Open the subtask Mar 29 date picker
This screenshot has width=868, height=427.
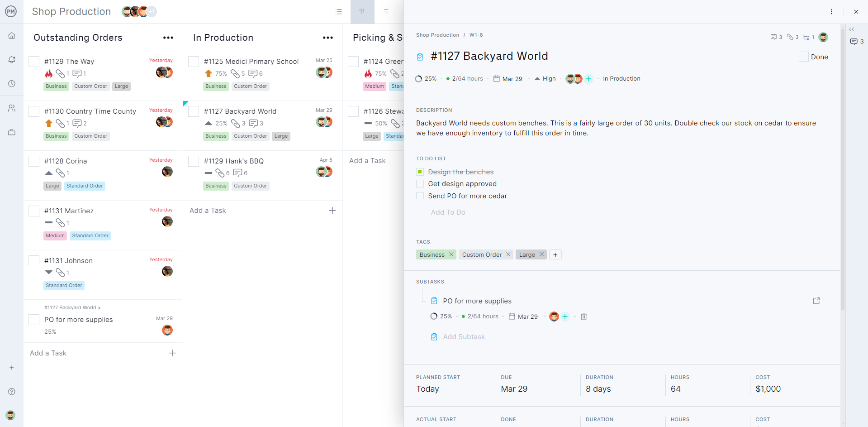pyautogui.click(x=523, y=317)
